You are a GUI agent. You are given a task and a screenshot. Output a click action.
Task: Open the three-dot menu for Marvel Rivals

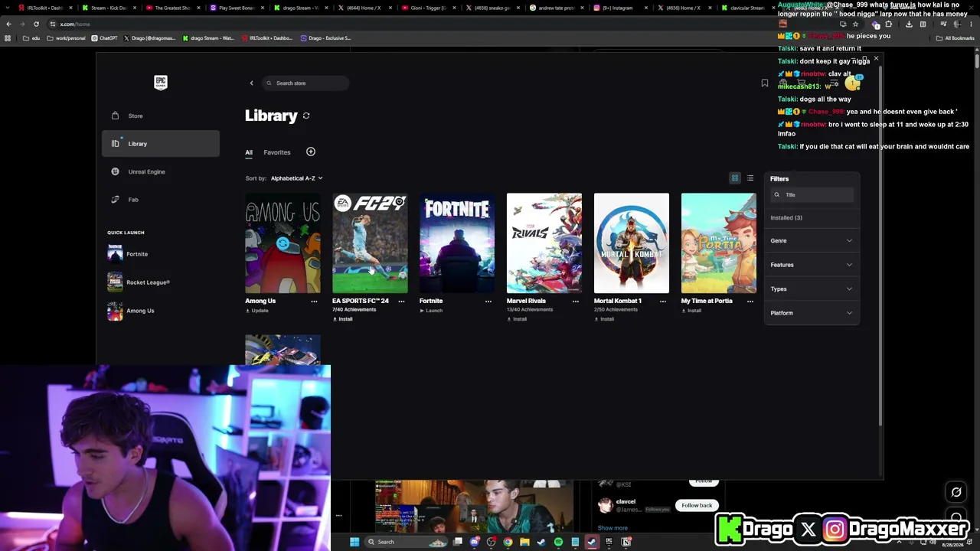pos(576,302)
